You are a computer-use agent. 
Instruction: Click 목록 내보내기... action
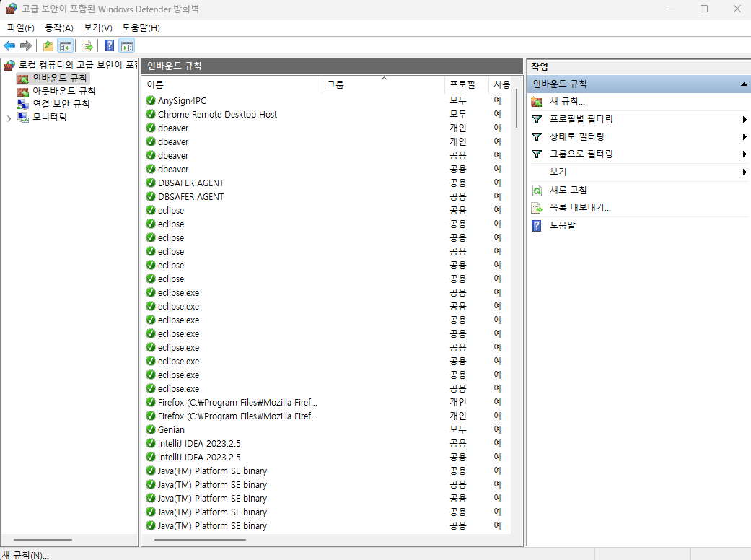580,208
